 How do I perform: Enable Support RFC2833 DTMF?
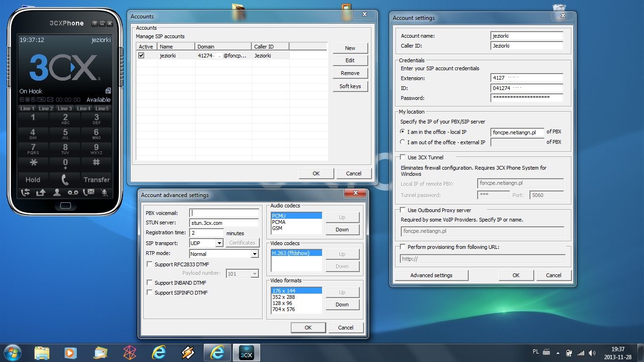point(150,264)
